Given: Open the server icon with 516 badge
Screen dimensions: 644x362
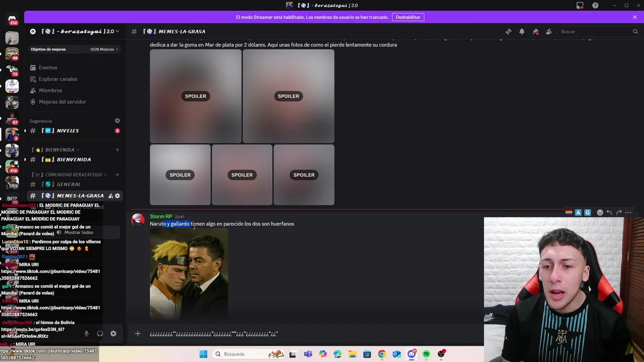Looking at the screenshot, I should pyautogui.click(x=12, y=166).
